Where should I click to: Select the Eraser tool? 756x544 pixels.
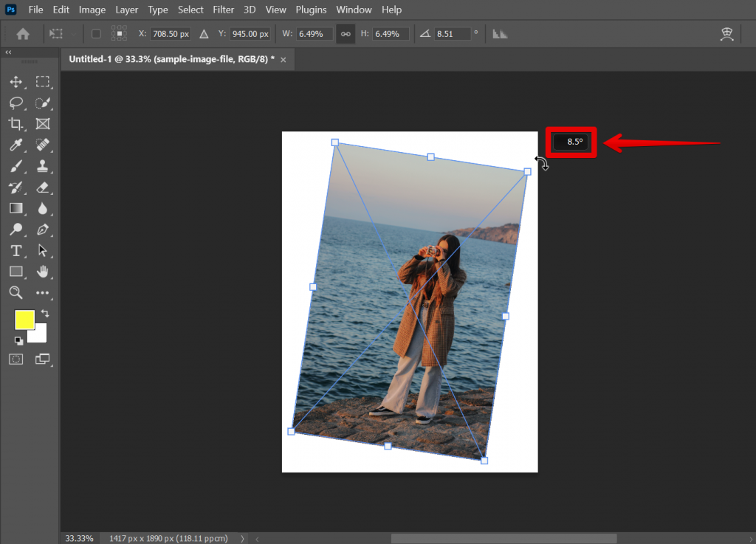click(43, 187)
